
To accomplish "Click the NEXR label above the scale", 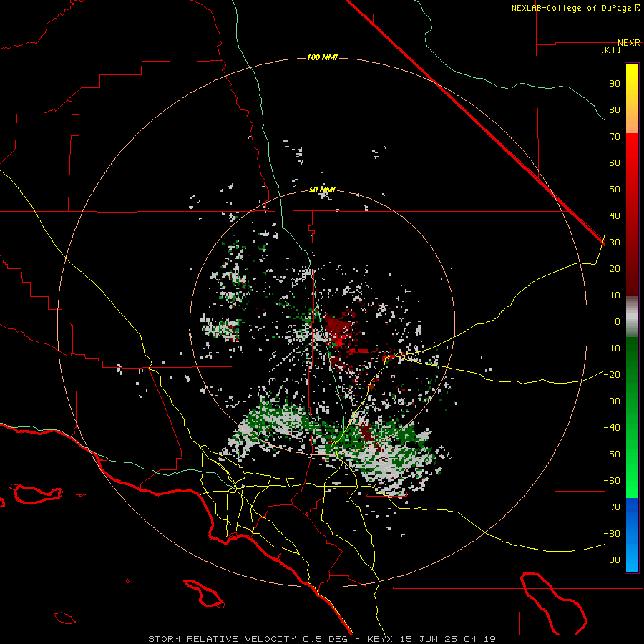I will pos(629,43).
